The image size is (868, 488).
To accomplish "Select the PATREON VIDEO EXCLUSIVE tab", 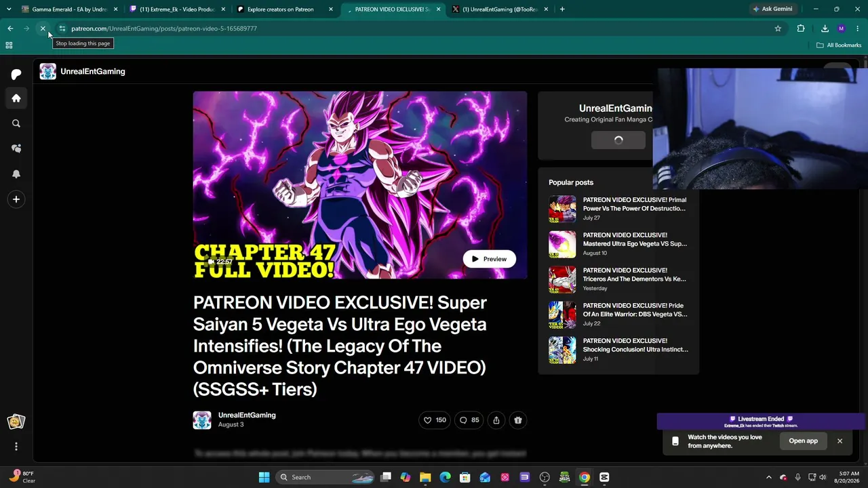I will click(393, 9).
